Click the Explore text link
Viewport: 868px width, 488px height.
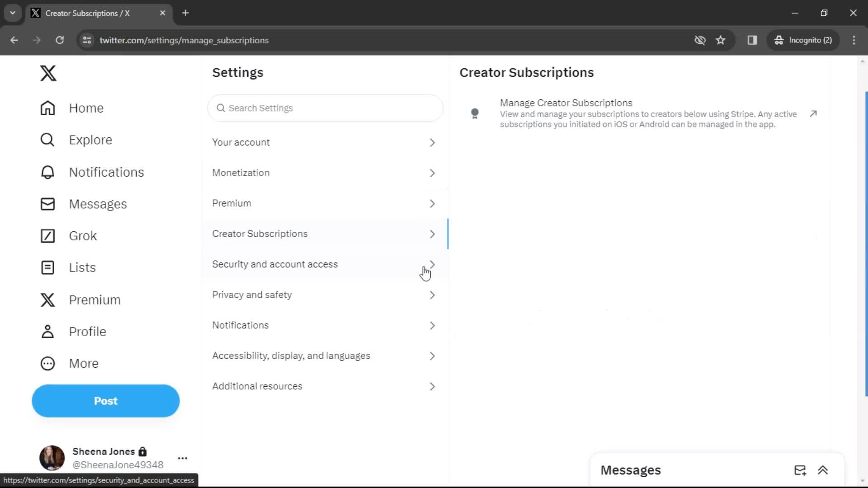(x=90, y=140)
